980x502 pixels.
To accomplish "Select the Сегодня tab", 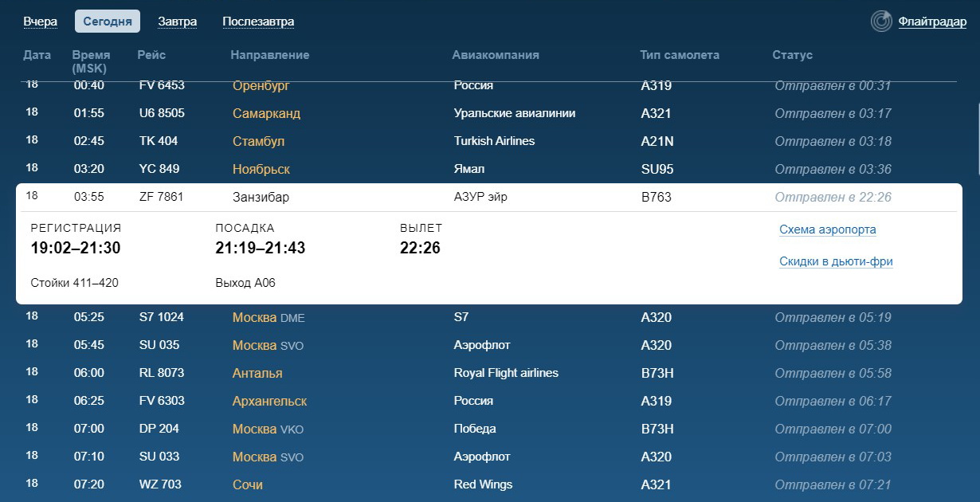I will tap(108, 22).
